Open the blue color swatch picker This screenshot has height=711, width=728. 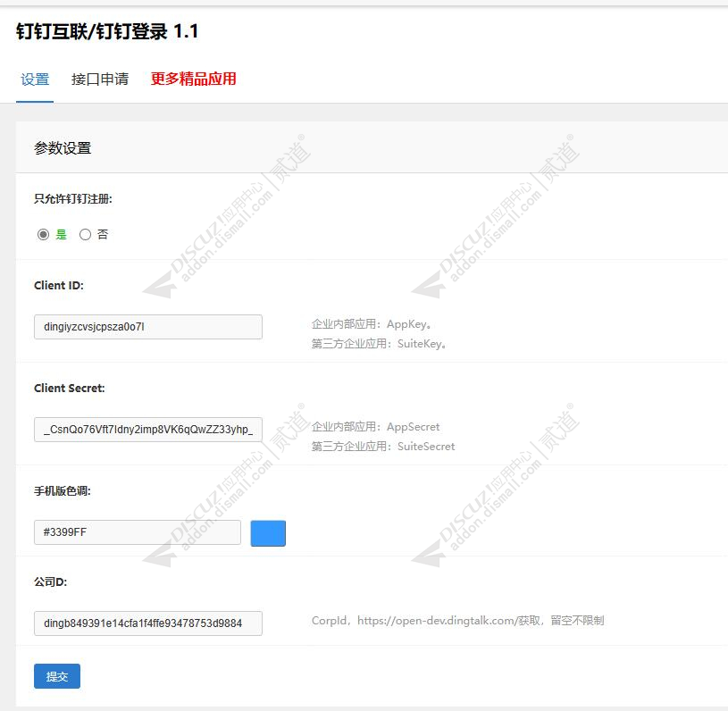tap(268, 533)
